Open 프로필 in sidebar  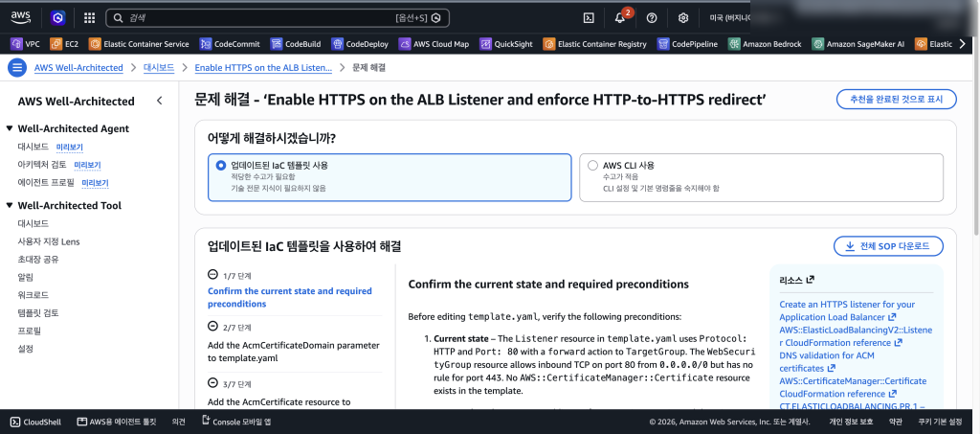pos(30,331)
